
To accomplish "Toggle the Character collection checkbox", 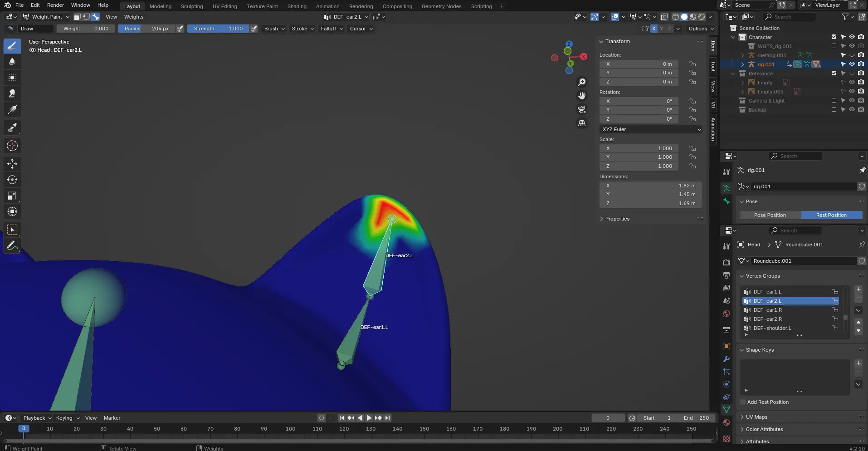I will tap(834, 37).
